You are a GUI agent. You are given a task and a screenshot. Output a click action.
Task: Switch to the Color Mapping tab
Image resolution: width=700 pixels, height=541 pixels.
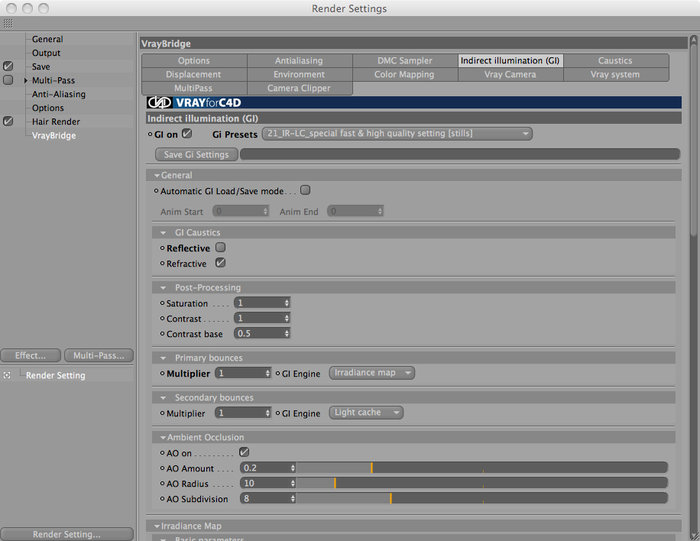(x=404, y=75)
